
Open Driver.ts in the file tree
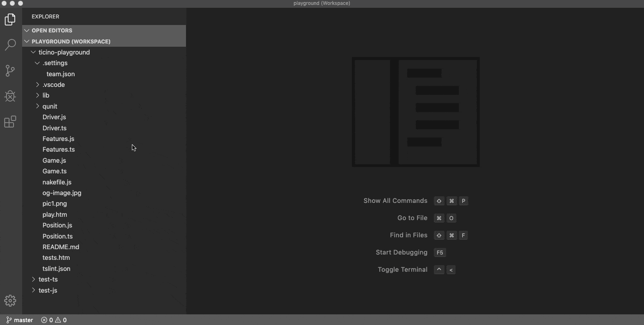54,128
